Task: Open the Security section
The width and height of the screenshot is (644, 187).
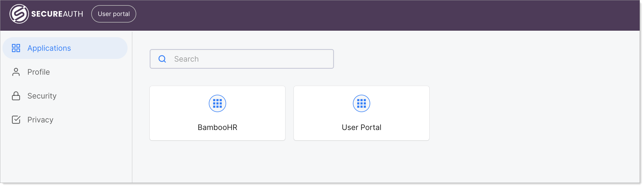Action: tap(65, 96)
